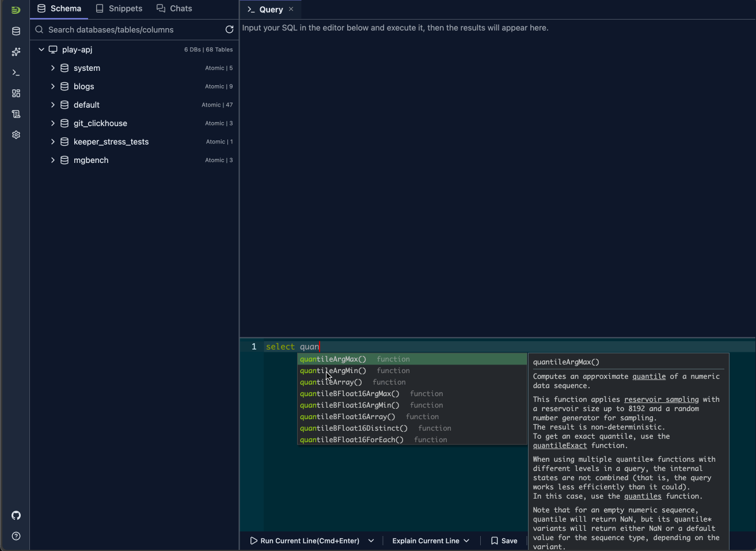Image resolution: width=756 pixels, height=551 pixels.
Task: Refresh the schema list
Action: pyautogui.click(x=229, y=29)
